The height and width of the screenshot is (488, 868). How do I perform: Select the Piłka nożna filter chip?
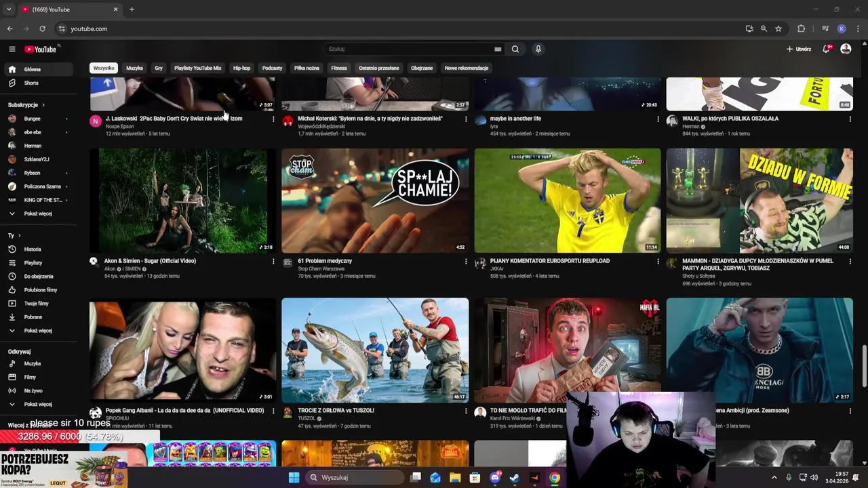point(307,68)
